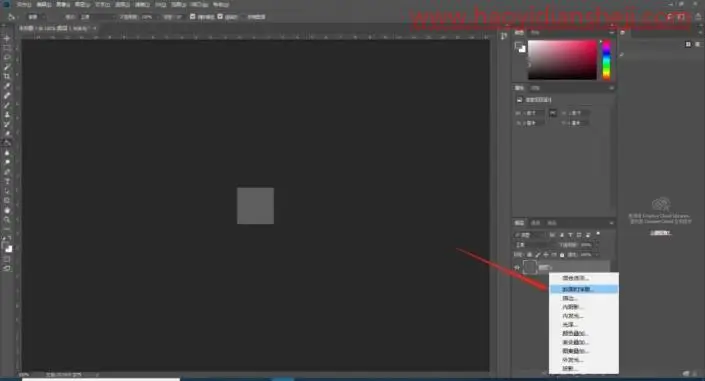Toggle the anti-alias checkbox in options bar
The height and width of the screenshot is (381, 705).
pos(192,17)
